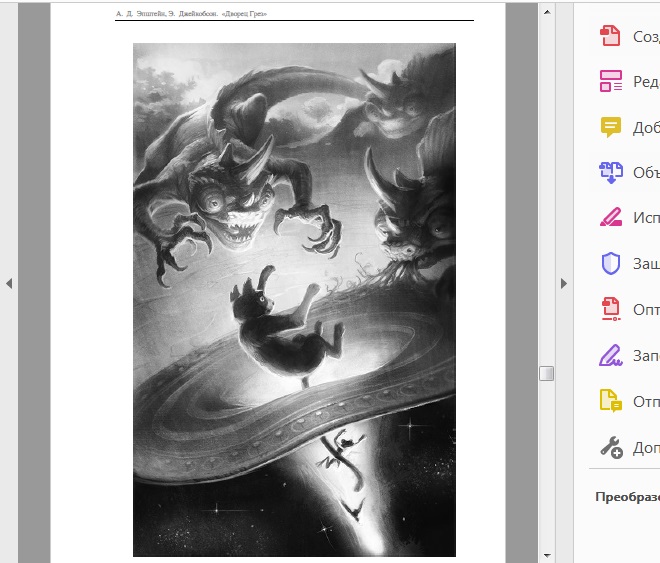660x563 pixels.
Task: Open the Redact tool pink marker icon
Action: [611, 217]
